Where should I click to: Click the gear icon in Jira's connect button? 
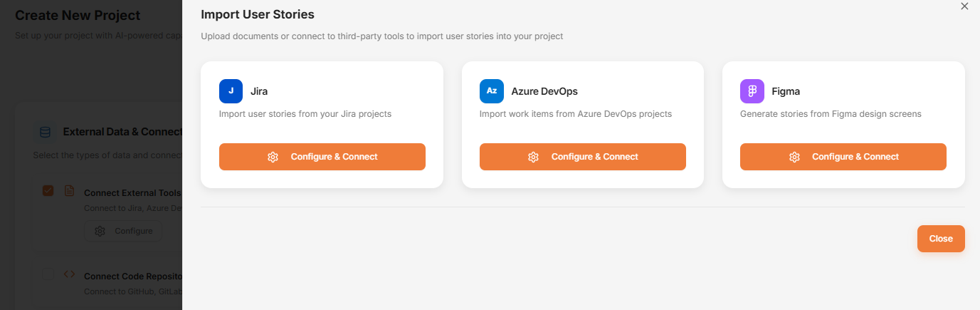pyautogui.click(x=273, y=157)
